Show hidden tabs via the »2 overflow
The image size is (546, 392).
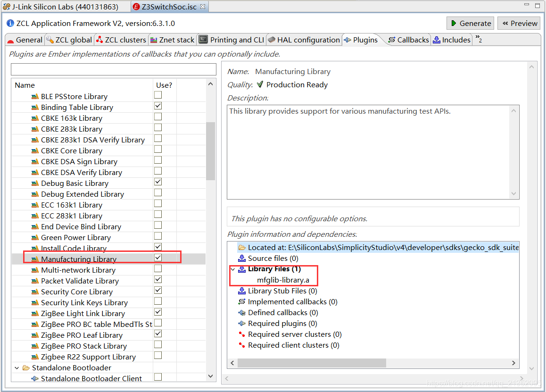479,38
